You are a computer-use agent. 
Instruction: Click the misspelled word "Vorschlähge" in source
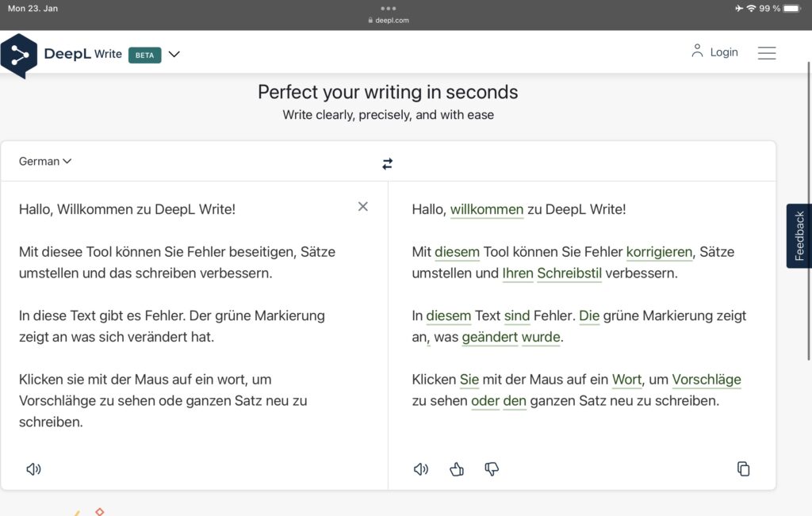coord(57,400)
